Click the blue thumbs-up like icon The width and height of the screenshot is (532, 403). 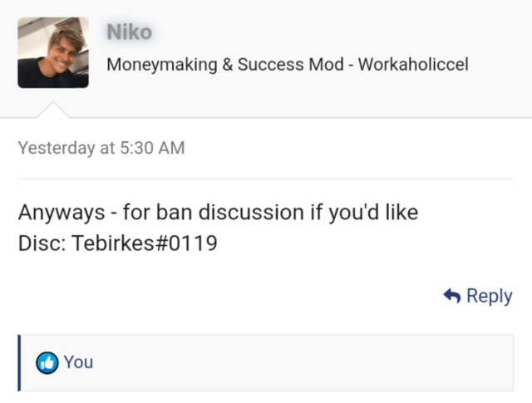pos(47,362)
